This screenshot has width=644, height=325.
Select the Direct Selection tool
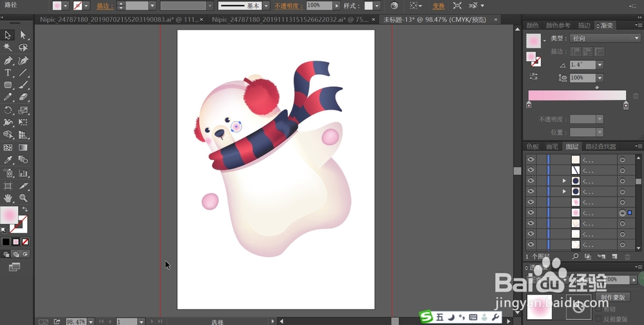click(x=23, y=35)
